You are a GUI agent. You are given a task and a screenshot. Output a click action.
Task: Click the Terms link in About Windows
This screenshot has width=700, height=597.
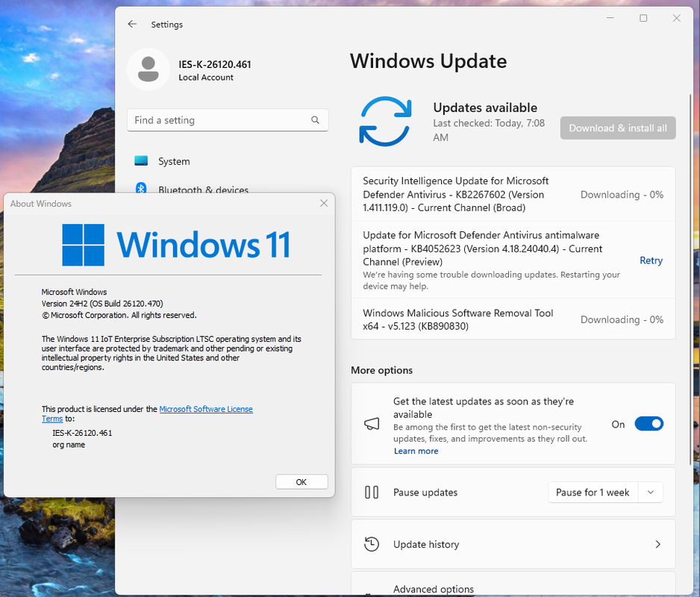52,419
